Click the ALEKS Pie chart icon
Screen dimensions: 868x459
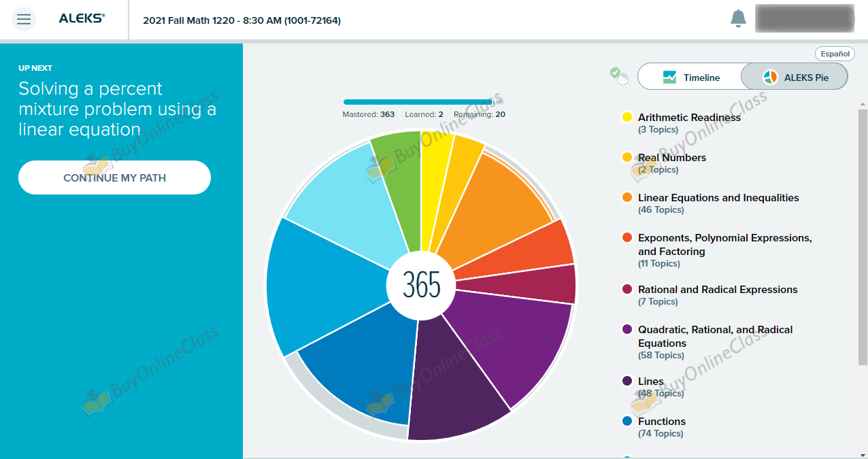coord(770,78)
